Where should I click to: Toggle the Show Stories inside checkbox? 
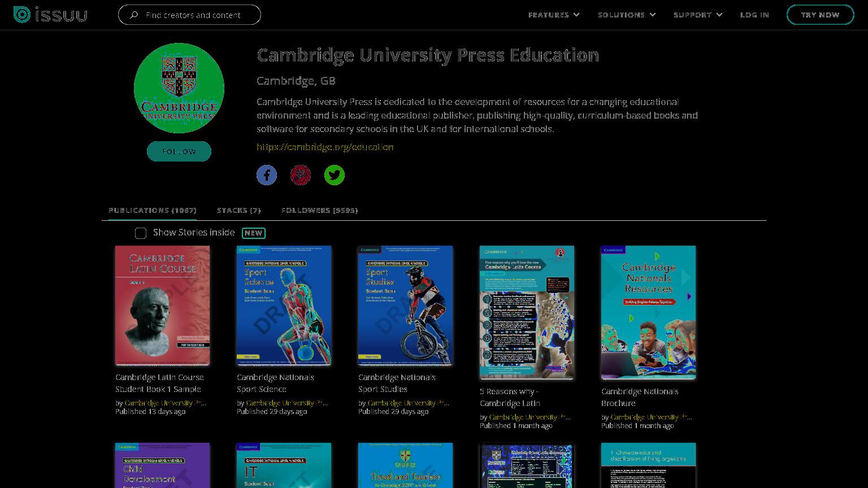(x=141, y=233)
